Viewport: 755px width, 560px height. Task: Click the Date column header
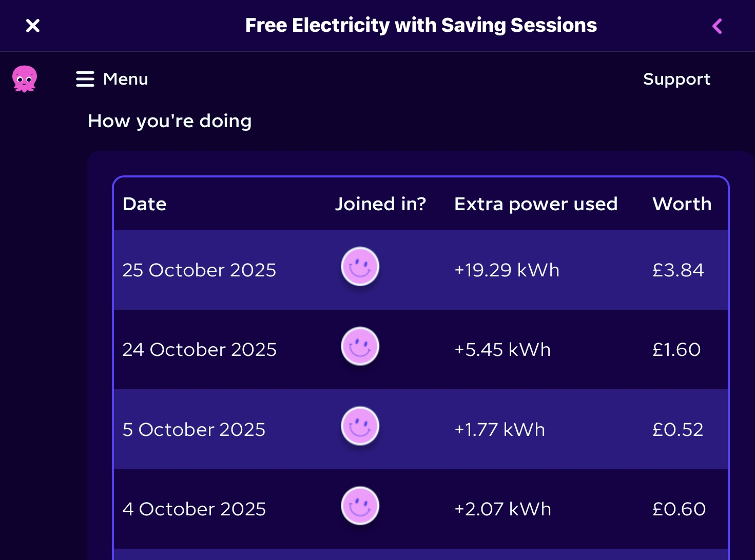[x=145, y=204]
